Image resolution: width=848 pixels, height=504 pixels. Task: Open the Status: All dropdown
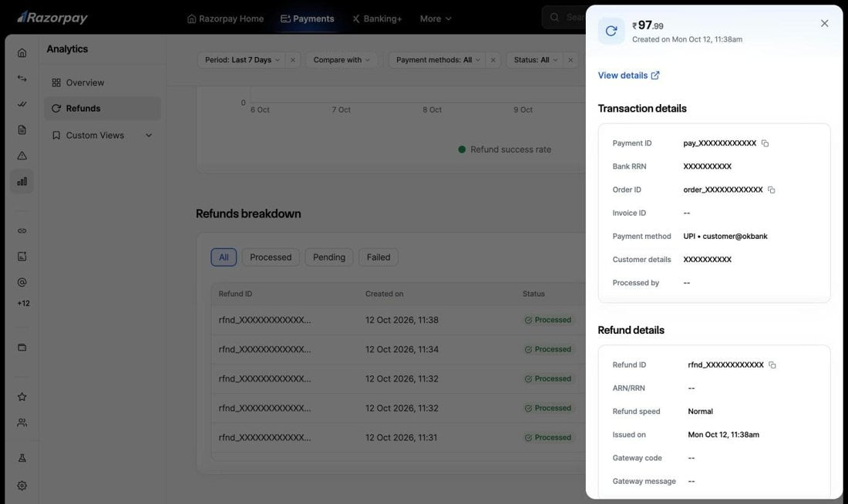click(x=535, y=60)
